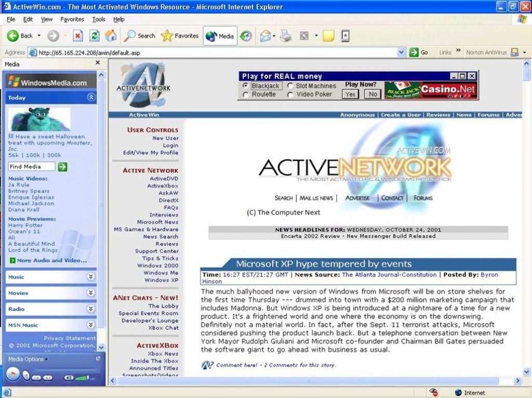Viewport: 532px width, 398px height.
Task: Open the Edit menu
Action: coord(28,19)
